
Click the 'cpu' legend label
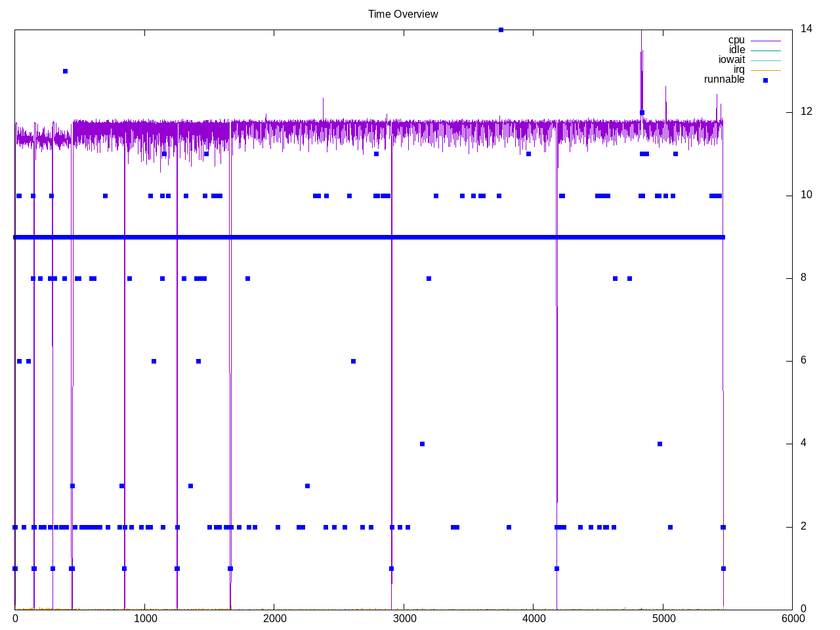click(736, 40)
